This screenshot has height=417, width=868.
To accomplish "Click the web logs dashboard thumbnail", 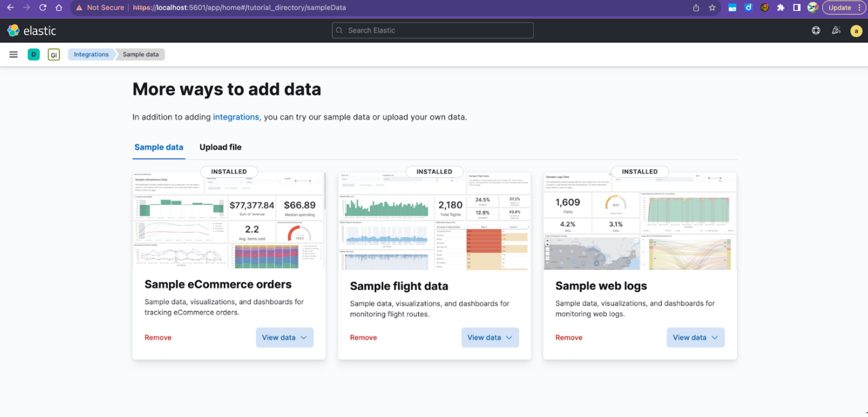I will (640, 222).
